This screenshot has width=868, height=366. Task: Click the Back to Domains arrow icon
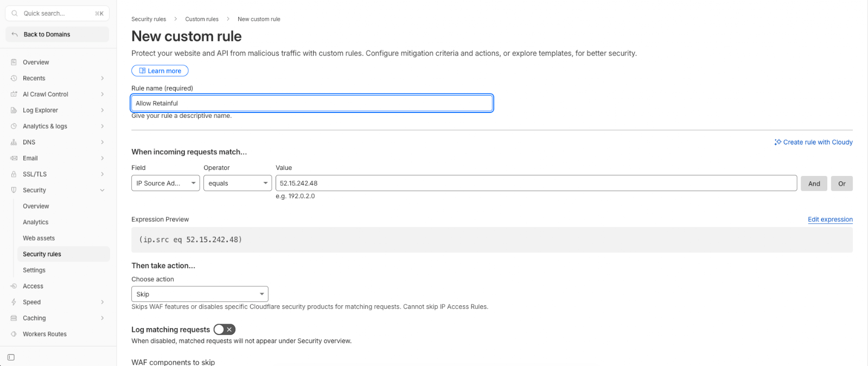coord(15,34)
